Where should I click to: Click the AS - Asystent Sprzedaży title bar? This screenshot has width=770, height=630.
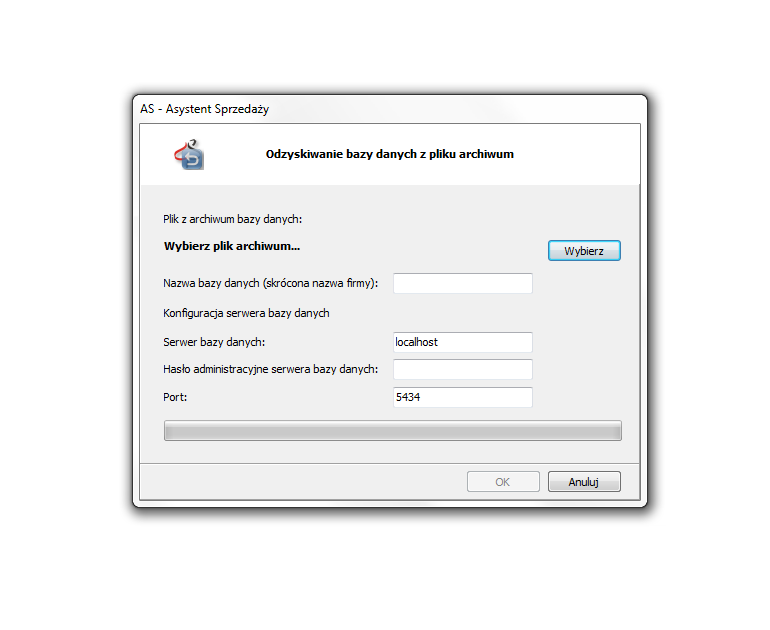pyautogui.click(x=390, y=109)
